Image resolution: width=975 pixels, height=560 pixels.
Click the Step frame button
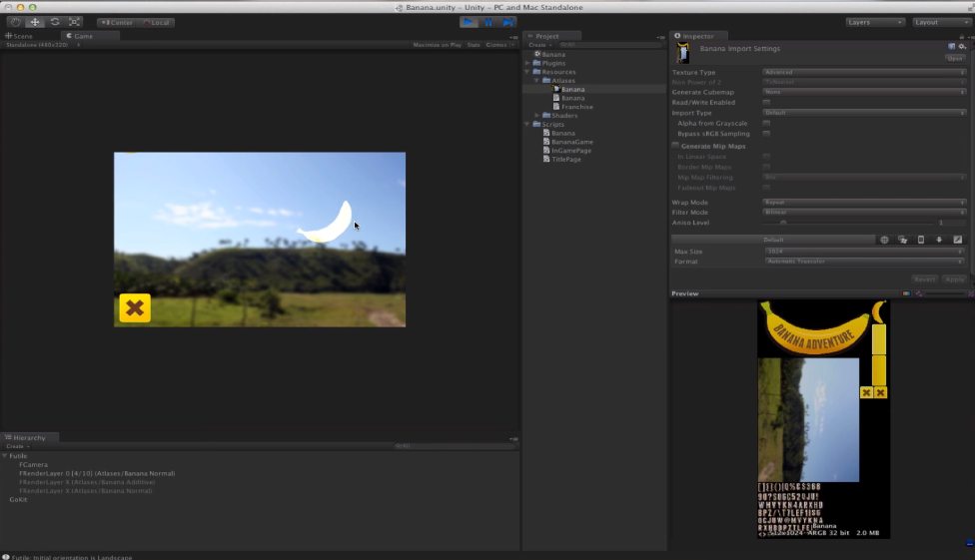point(508,22)
